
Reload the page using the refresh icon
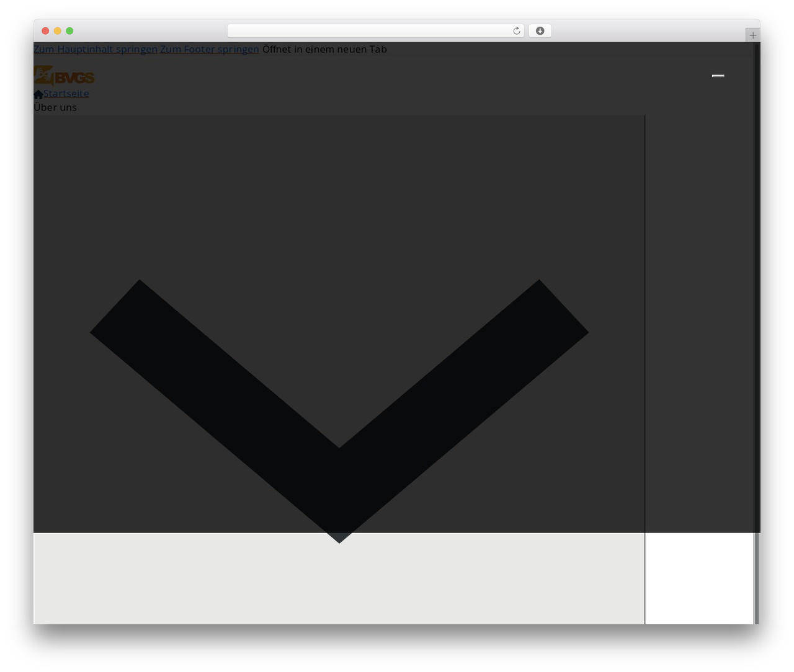[516, 31]
